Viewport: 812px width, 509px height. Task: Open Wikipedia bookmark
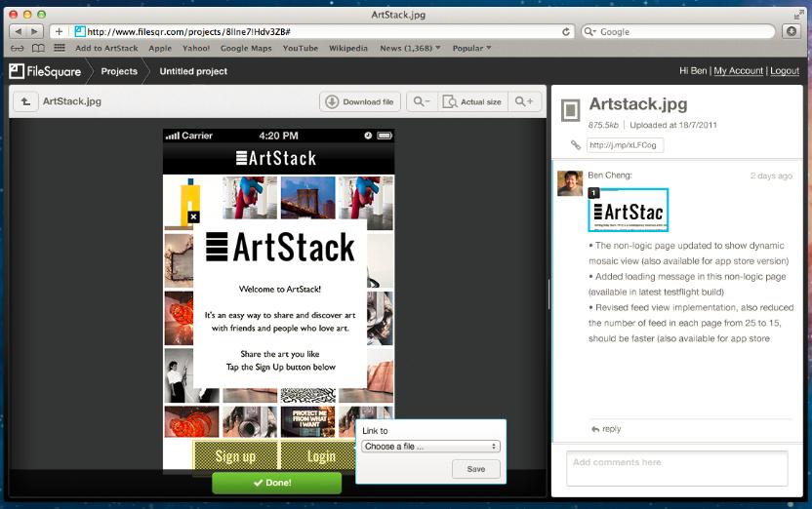(x=348, y=48)
